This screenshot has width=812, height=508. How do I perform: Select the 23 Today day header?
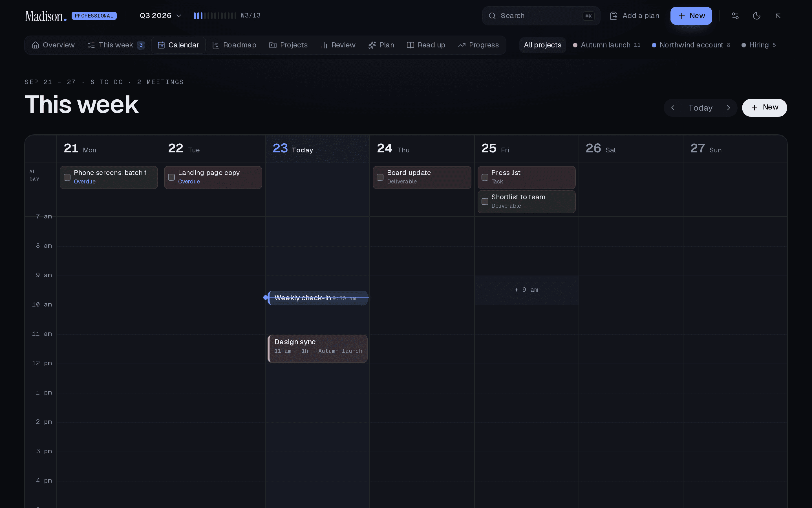click(x=317, y=149)
